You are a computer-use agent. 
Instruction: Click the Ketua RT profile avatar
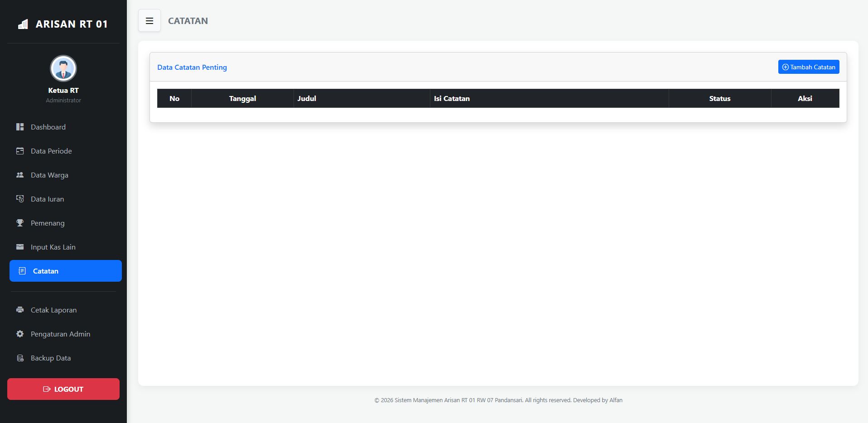coord(63,69)
